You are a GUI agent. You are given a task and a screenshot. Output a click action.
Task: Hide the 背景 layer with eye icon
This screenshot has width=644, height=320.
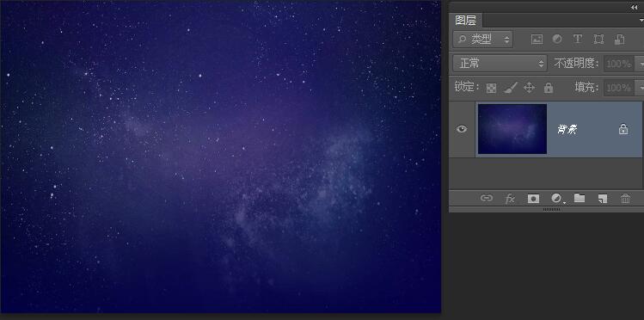[462, 129]
